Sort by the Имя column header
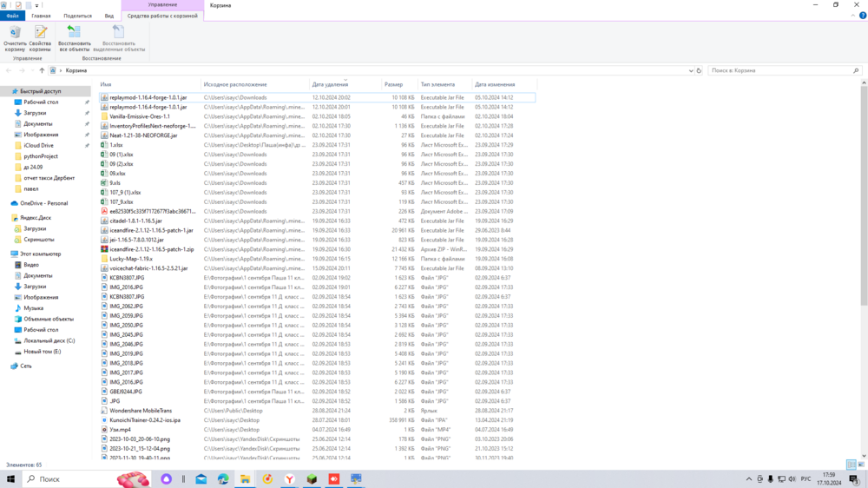The height and width of the screenshot is (488, 868). 148,85
